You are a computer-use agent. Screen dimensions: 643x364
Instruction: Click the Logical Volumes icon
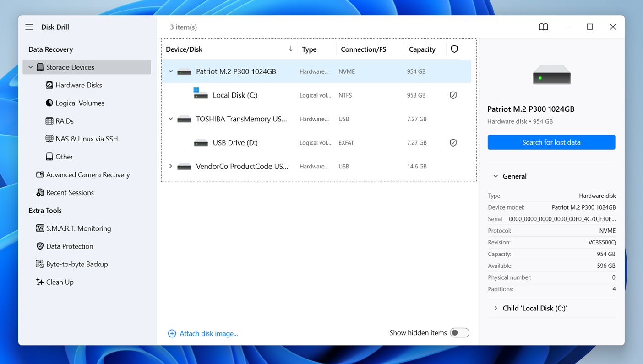click(49, 103)
